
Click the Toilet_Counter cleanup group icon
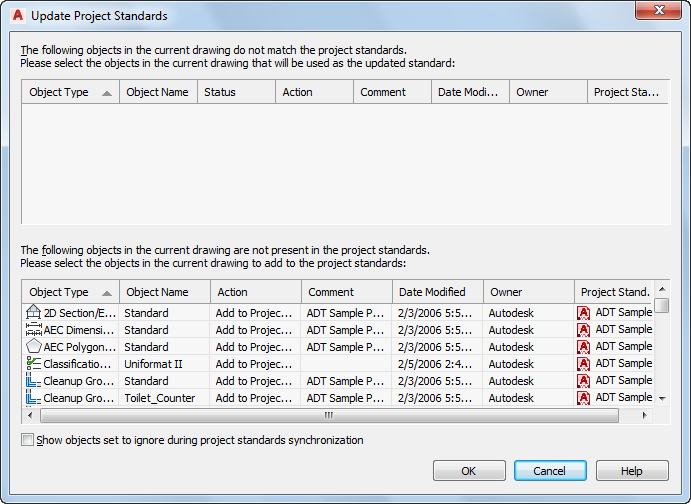pos(34,398)
